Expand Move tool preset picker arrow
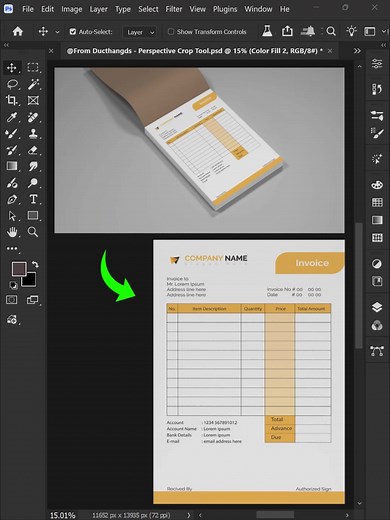 57,32
